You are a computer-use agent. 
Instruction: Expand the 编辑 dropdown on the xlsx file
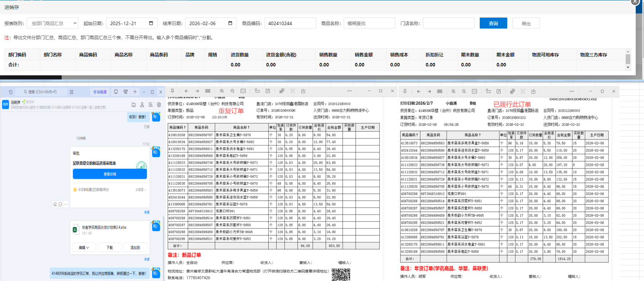point(84,248)
